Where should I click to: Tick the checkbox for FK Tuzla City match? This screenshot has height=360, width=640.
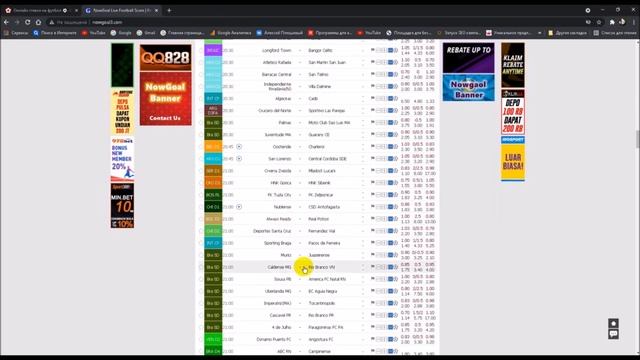click(x=201, y=195)
